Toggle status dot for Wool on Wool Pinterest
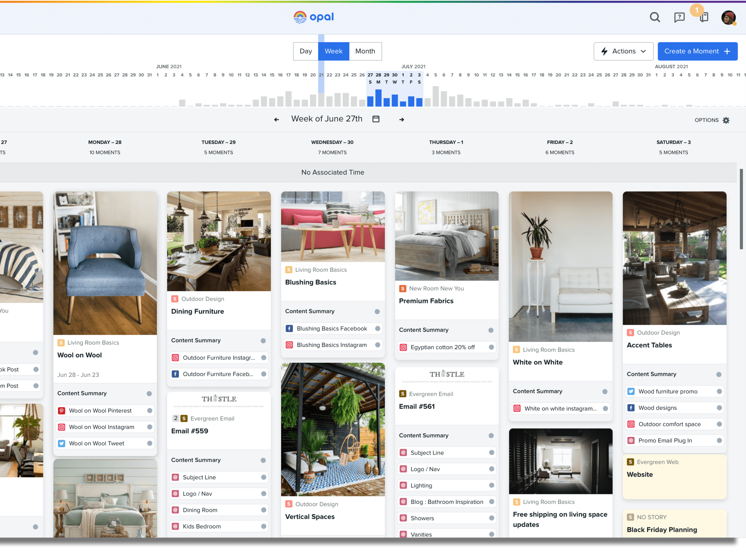Viewport: 746px width, 560px height. [149, 410]
